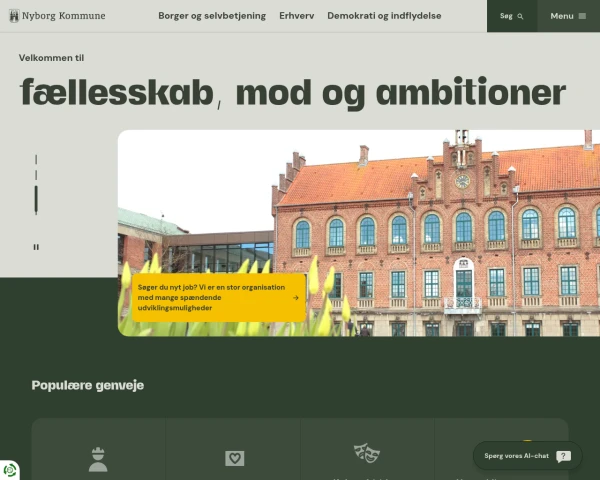Open Nyborg Kommune home link text
The height and width of the screenshot is (480, 600).
pyautogui.click(x=64, y=16)
